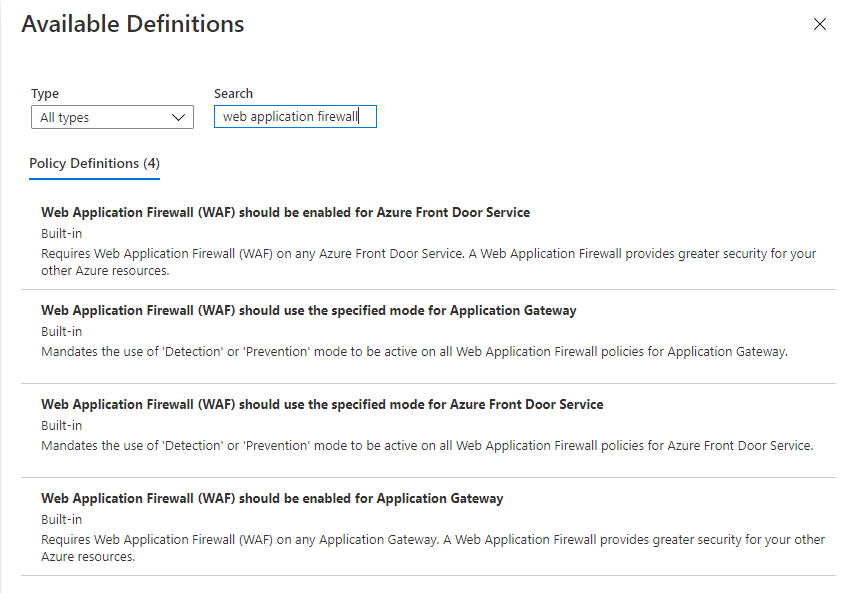Click the Type field label
853x593 pixels.
(x=45, y=93)
